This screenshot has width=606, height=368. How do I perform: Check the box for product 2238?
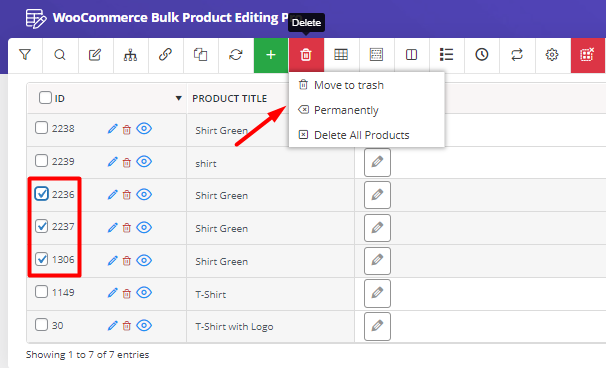[x=41, y=128]
